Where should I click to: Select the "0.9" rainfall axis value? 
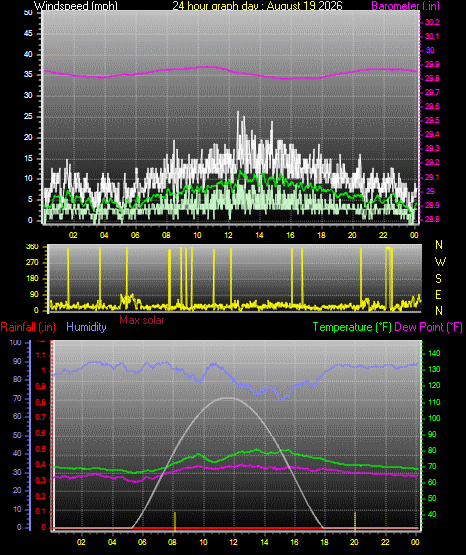tap(41, 386)
